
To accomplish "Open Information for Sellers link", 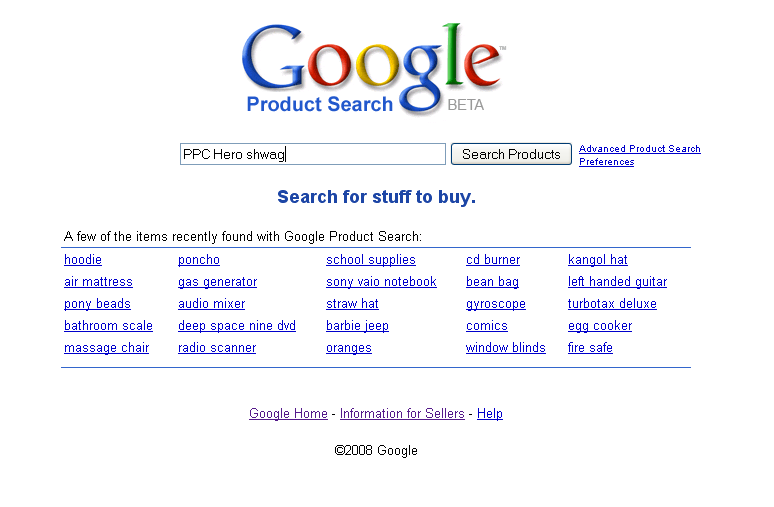I will (x=402, y=414).
